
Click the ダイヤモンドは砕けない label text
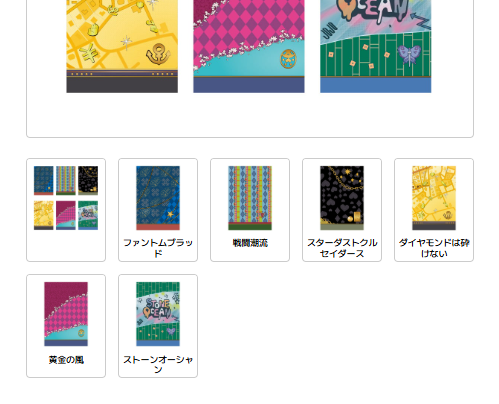tap(434, 248)
